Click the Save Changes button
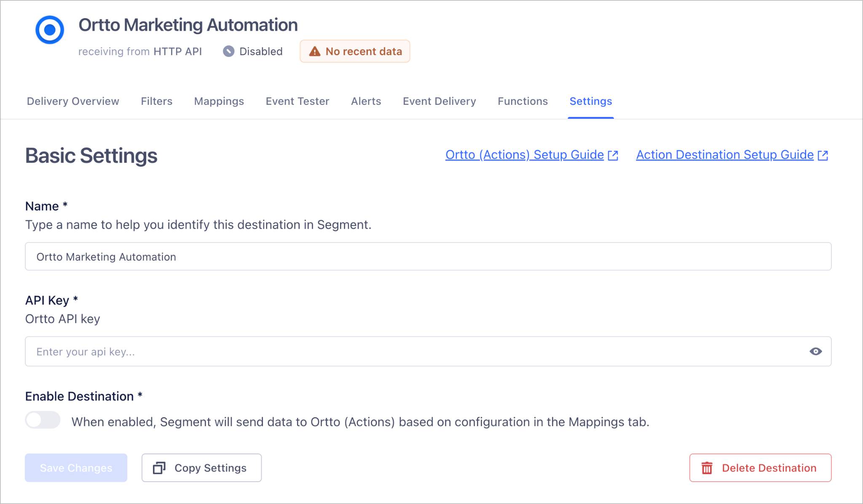Image resolution: width=863 pixels, height=504 pixels. pyautogui.click(x=76, y=468)
